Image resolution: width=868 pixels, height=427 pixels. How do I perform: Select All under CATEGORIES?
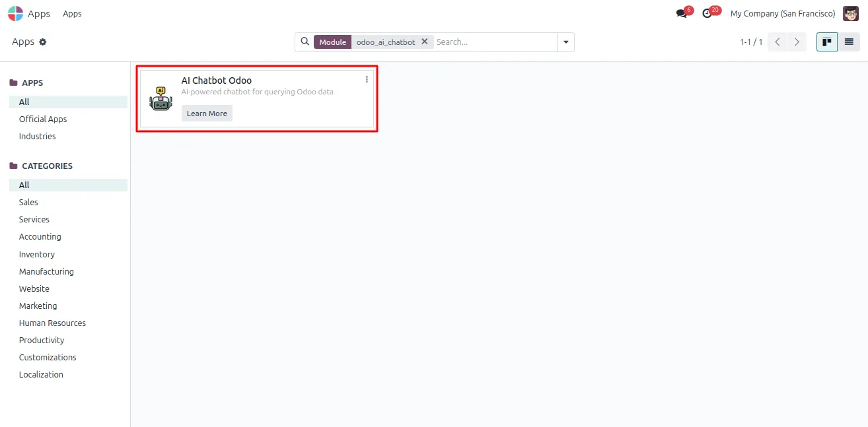coord(68,185)
